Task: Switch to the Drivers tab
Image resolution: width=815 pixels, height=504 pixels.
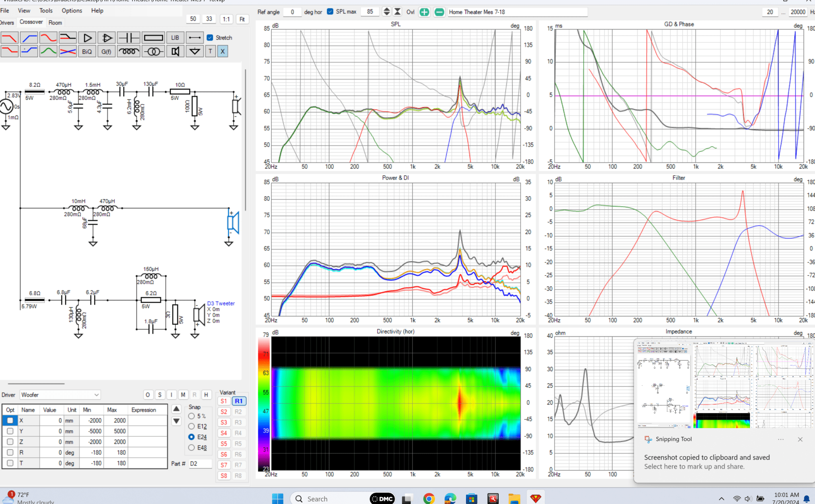Action: click(x=7, y=23)
